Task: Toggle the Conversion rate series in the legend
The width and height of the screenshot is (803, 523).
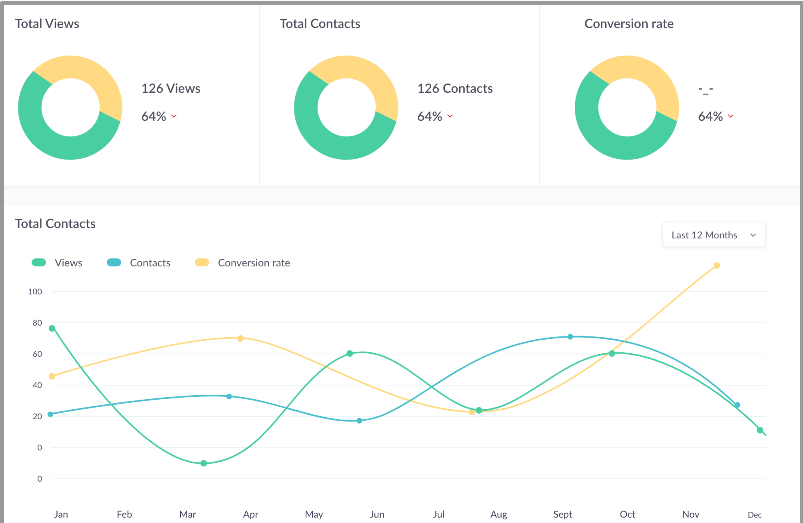Action: [x=242, y=263]
